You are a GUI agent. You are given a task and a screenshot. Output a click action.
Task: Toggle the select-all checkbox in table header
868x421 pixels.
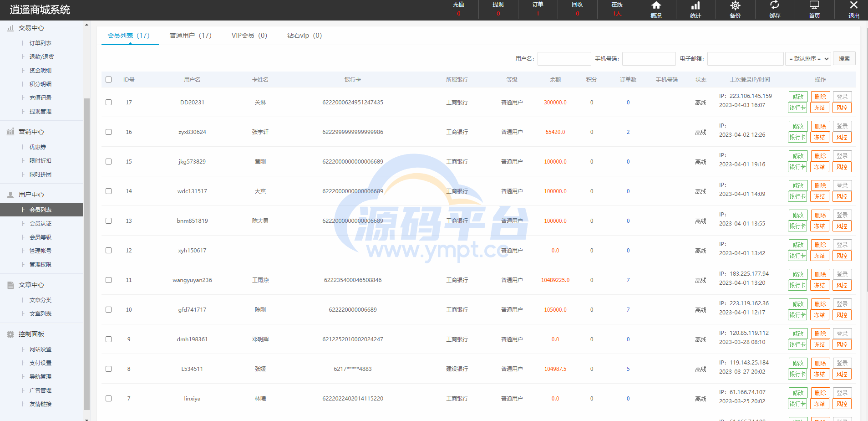[x=108, y=79]
